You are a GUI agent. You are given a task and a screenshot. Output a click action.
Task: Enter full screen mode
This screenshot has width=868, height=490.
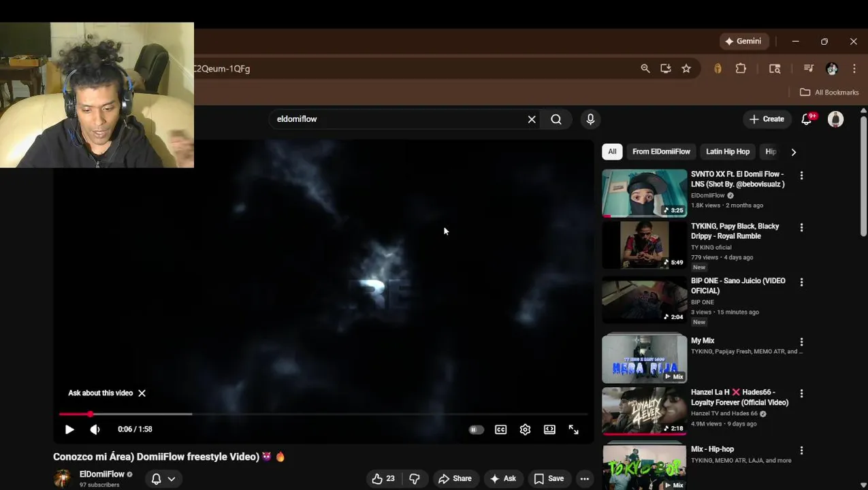coord(573,429)
